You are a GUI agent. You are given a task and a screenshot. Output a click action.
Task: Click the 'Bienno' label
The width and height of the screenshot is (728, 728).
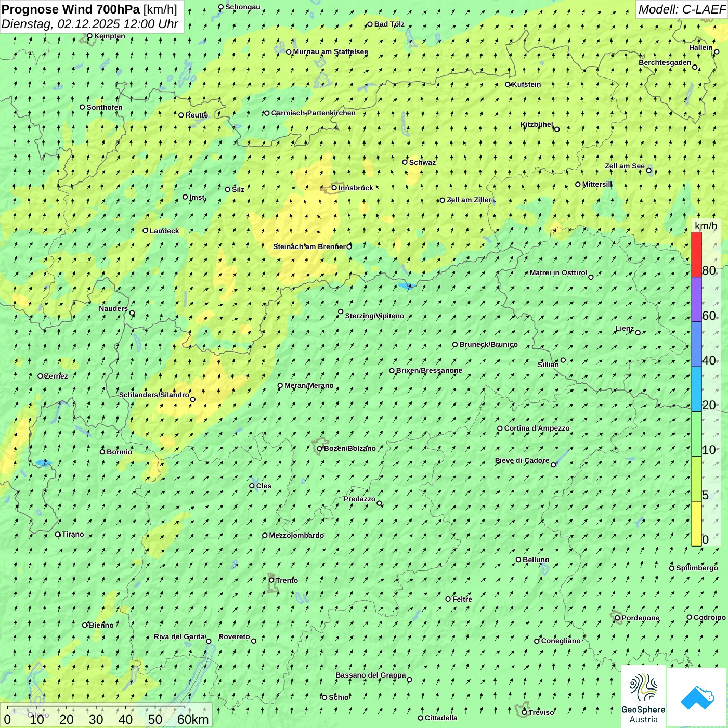click(101, 625)
